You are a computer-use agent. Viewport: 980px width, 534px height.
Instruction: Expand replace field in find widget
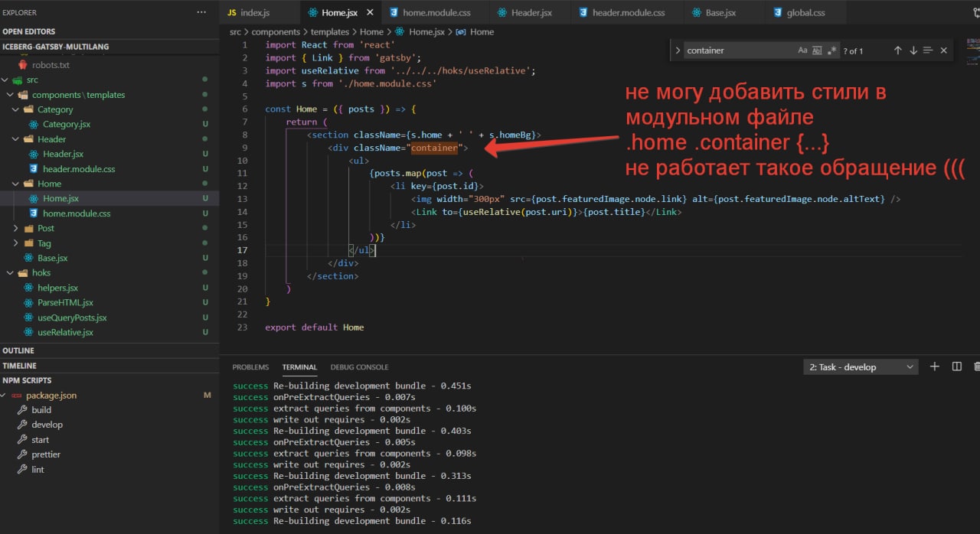click(678, 50)
